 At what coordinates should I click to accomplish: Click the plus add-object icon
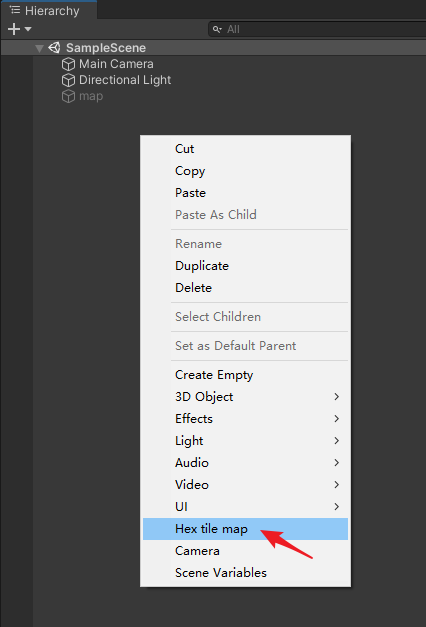coord(14,29)
